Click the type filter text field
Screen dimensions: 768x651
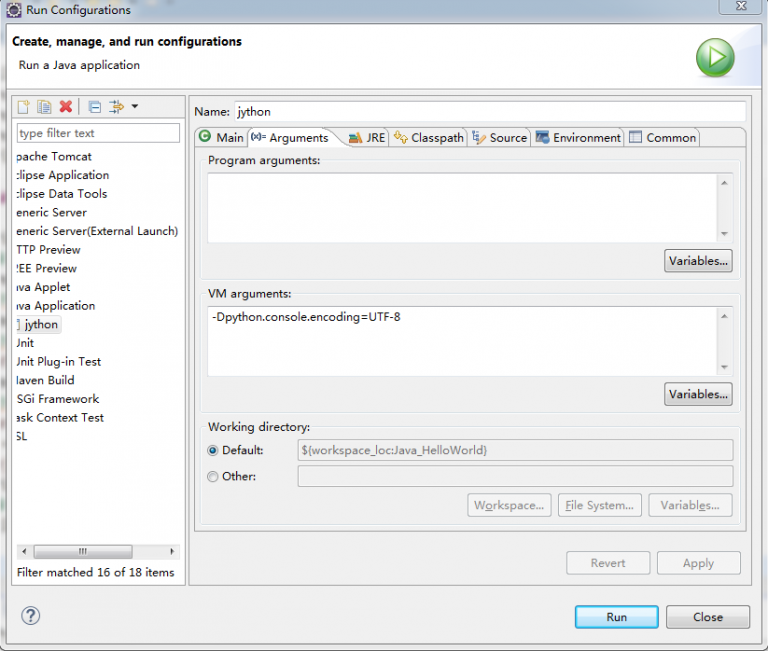point(98,133)
